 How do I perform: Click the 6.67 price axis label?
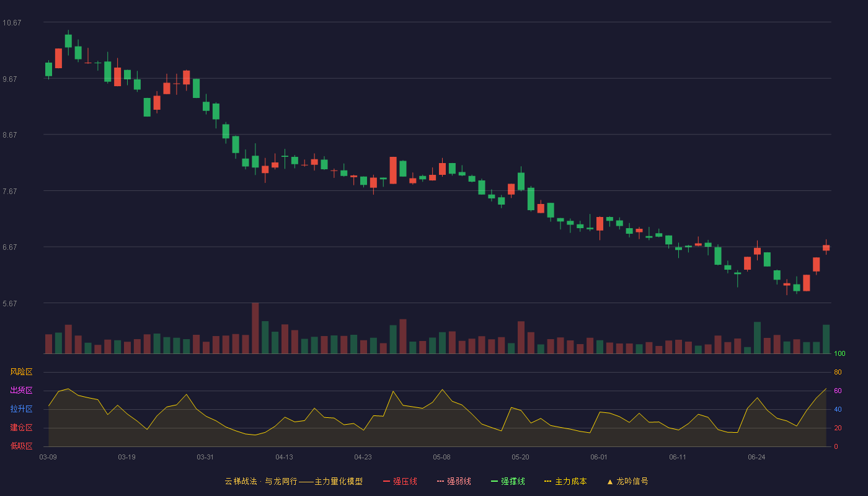[10, 247]
